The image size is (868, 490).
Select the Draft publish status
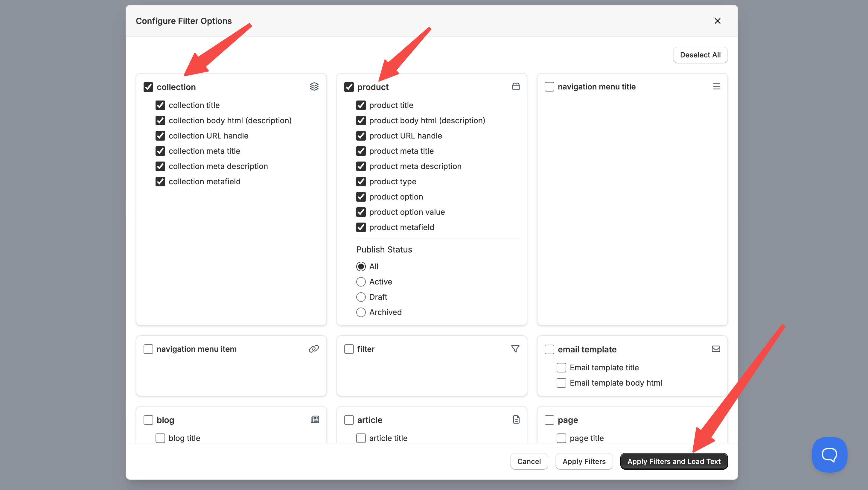pos(361,297)
